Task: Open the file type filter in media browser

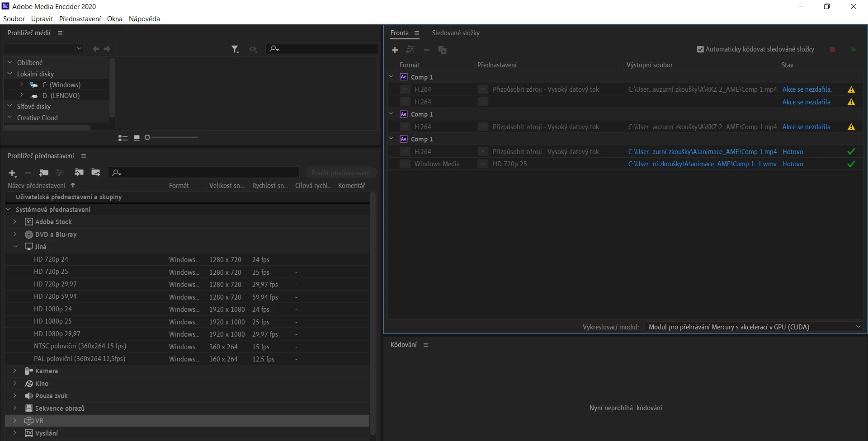Action: [x=235, y=49]
